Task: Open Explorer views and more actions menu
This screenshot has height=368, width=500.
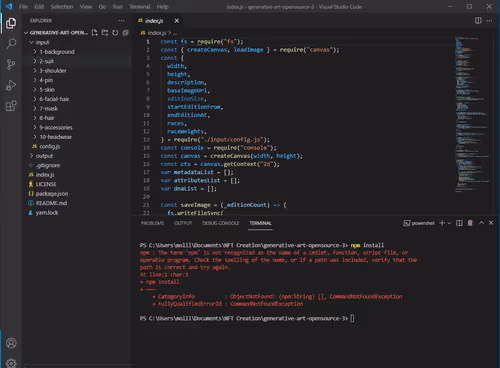Action: pyautogui.click(x=122, y=21)
